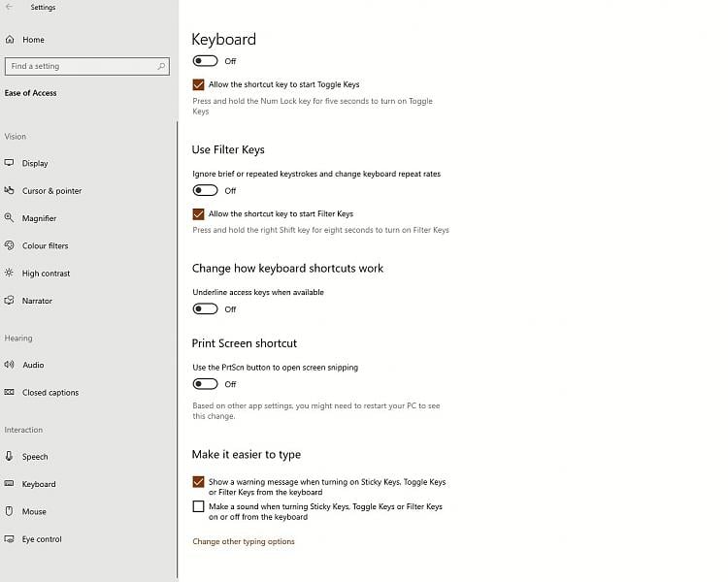The image size is (728, 582).
Task: Click the Print Screen shortcut heading
Action: (245, 343)
